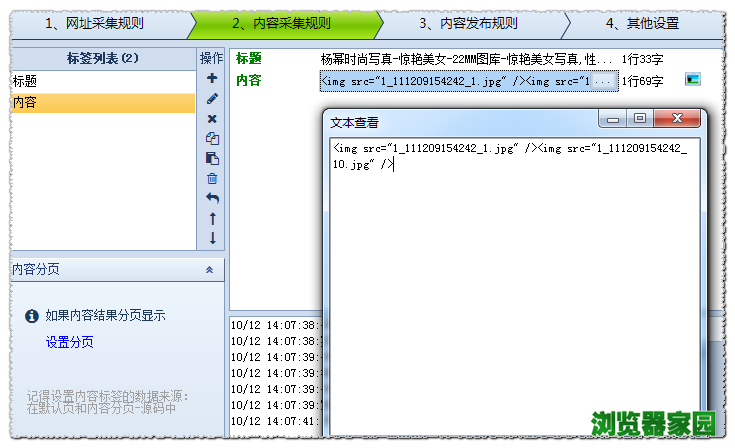The image size is (735, 448).
Task: Click the paste tag icon
Action: point(212,158)
